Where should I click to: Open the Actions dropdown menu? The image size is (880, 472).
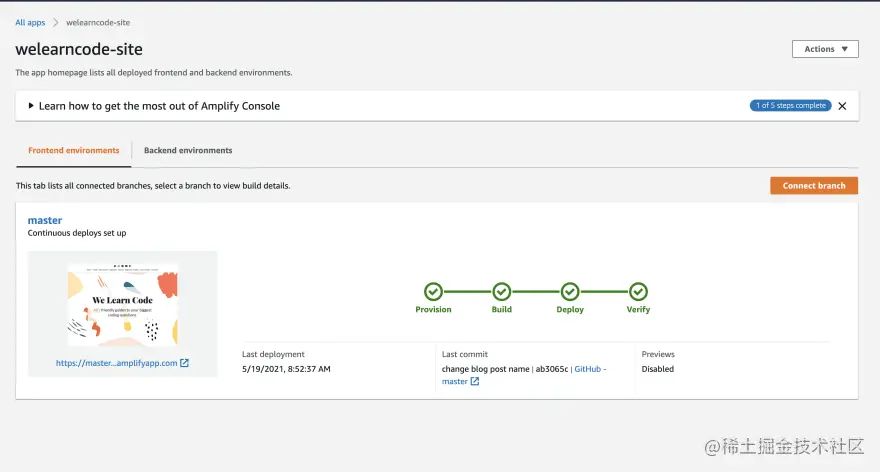pyautogui.click(x=825, y=49)
